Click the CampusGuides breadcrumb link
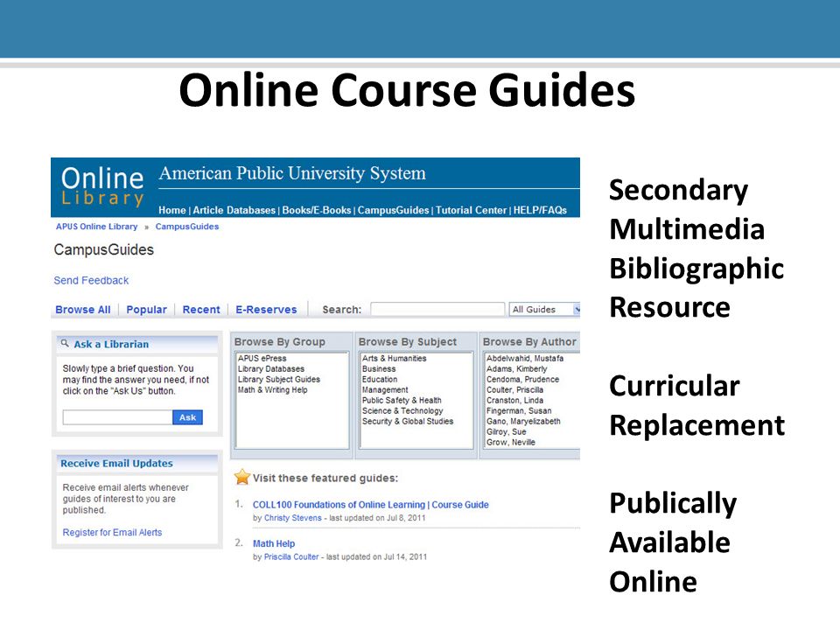This screenshot has height=630, width=840. pyautogui.click(x=187, y=227)
